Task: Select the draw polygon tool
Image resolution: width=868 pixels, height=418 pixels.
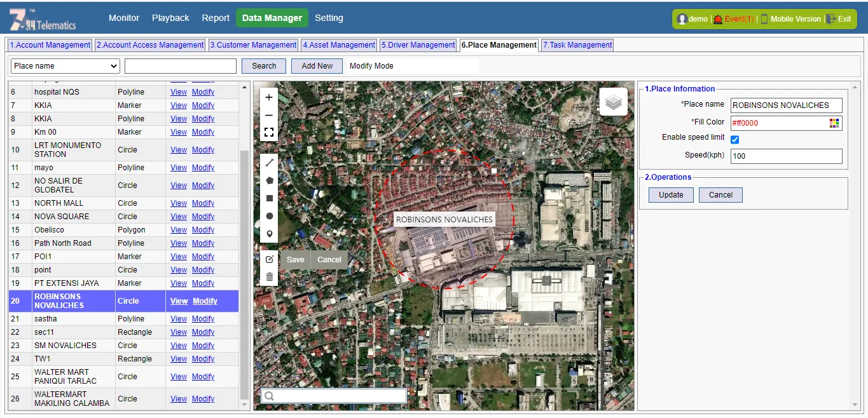Action: click(x=269, y=180)
